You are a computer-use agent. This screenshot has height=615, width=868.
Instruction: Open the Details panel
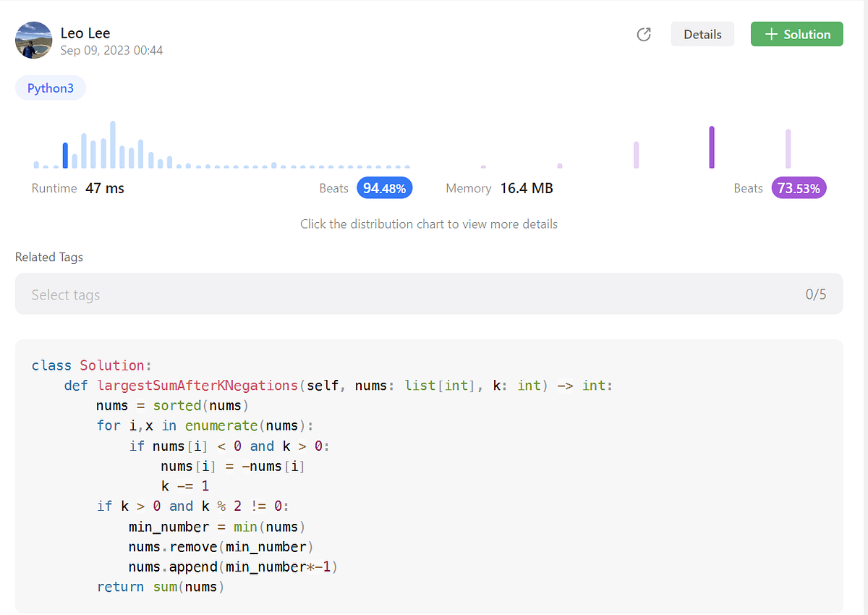tap(702, 33)
